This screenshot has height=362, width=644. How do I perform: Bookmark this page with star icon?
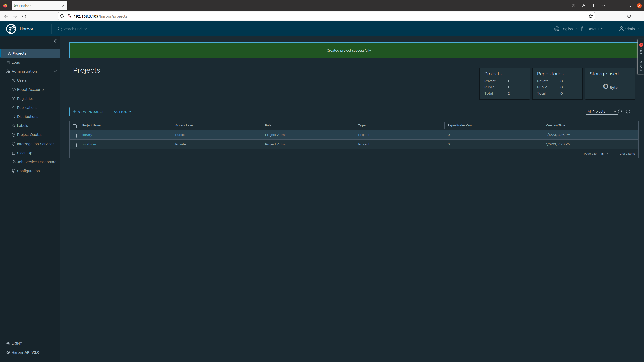[x=591, y=16]
